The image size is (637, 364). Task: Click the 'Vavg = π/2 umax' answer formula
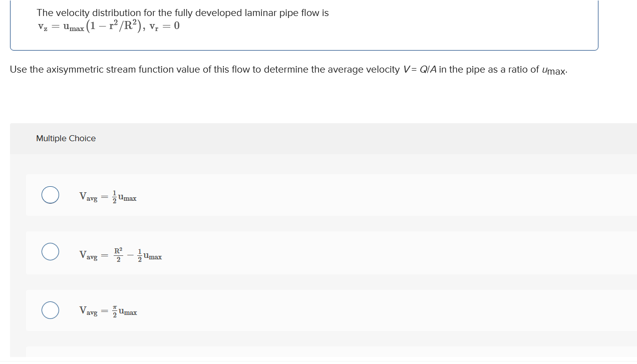click(108, 311)
